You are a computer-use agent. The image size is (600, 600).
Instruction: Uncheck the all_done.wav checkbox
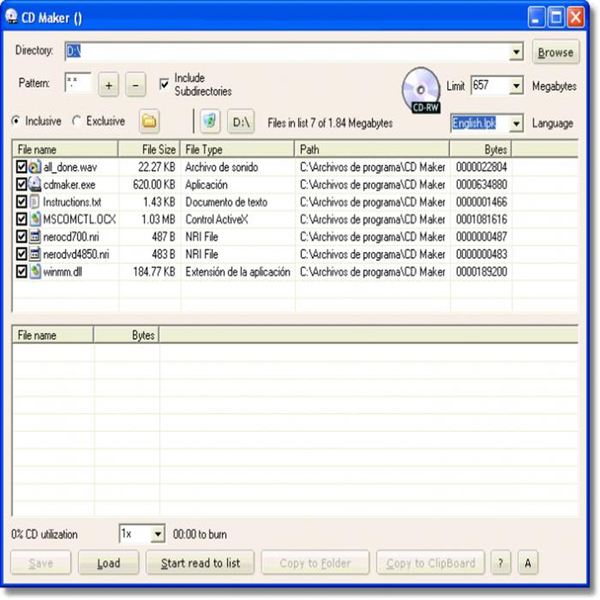[x=21, y=167]
